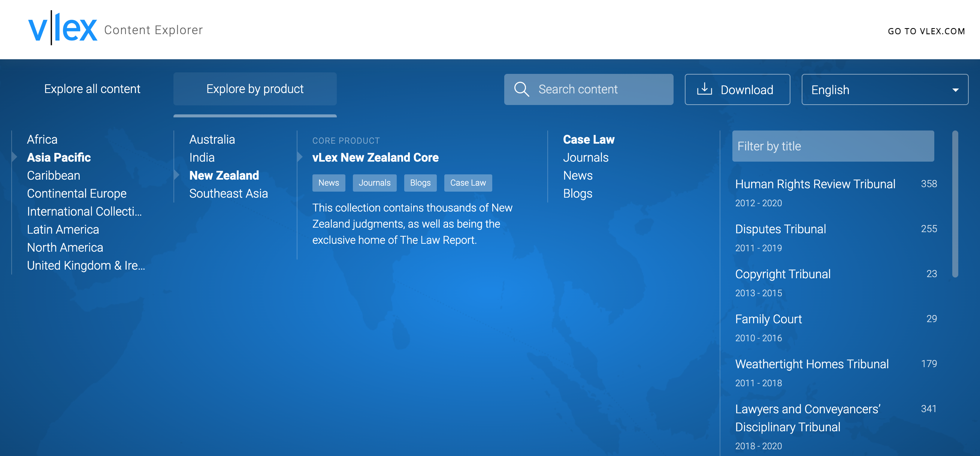Screen dimensions: 980x456
Task: Select Journals content type in list
Action: (x=586, y=157)
